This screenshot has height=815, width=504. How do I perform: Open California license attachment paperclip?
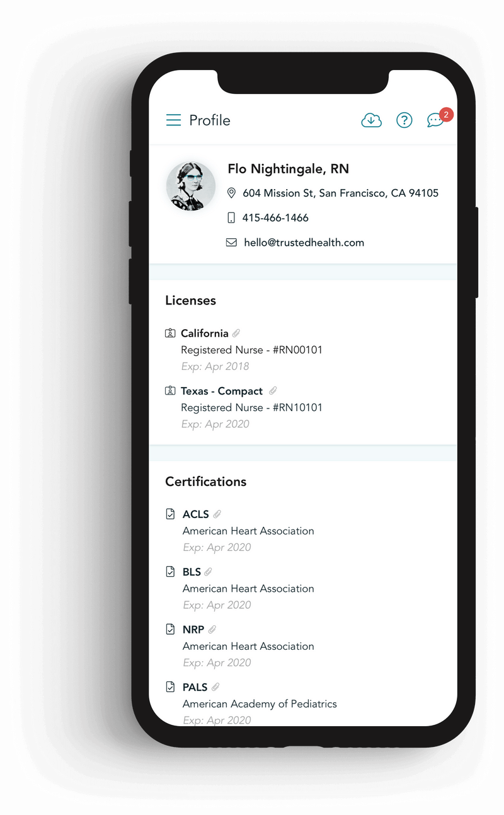[x=236, y=333]
